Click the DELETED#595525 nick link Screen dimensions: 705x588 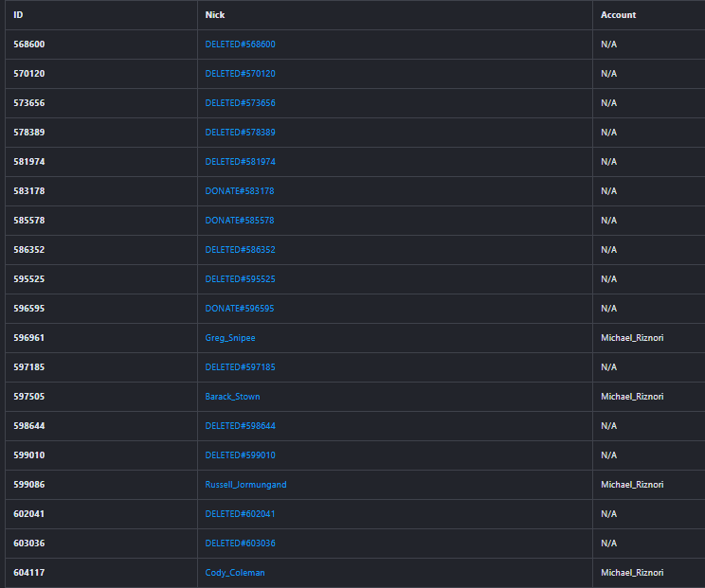coord(240,279)
